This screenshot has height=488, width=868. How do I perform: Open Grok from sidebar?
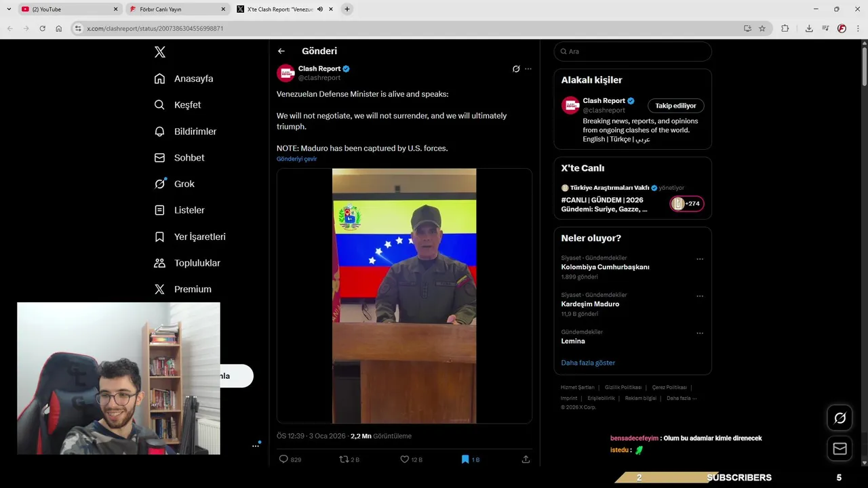[174, 184]
